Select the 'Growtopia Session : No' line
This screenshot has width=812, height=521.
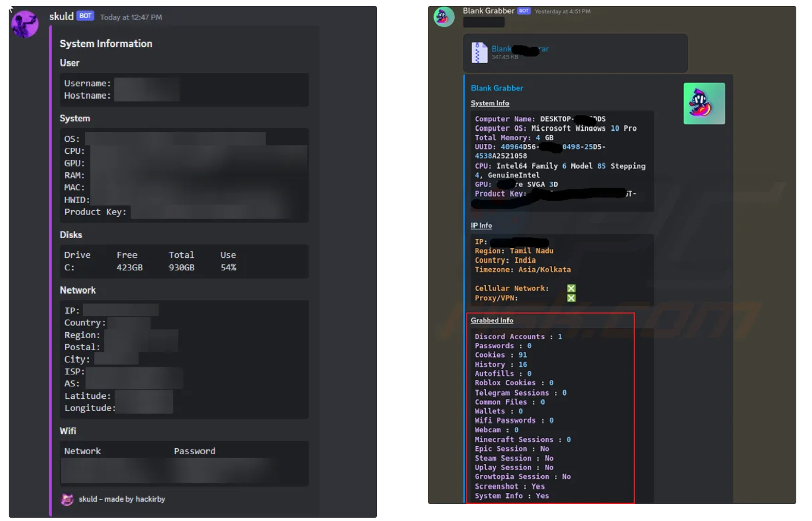coord(522,476)
